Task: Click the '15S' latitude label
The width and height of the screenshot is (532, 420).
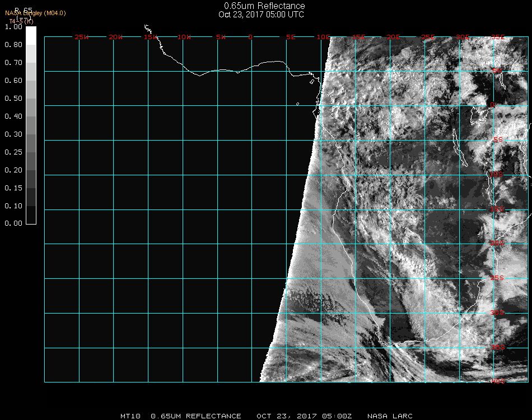Action: (497, 209)
